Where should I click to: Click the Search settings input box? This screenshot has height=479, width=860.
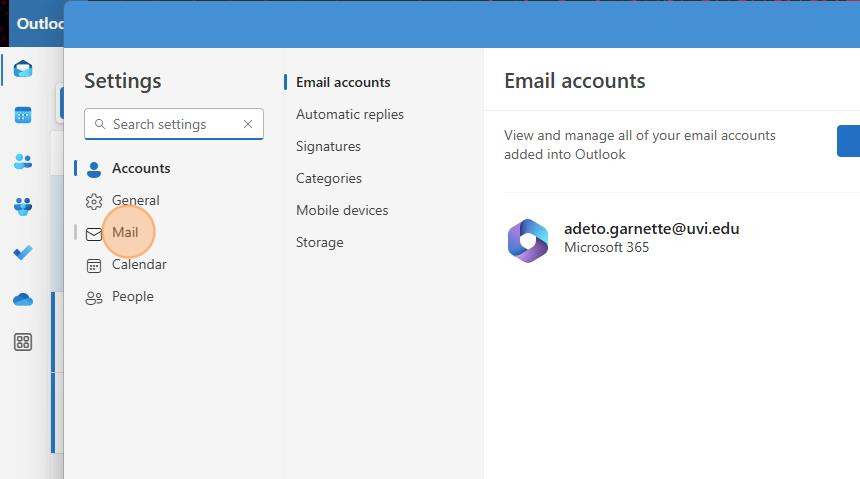[x=174, y=124]
